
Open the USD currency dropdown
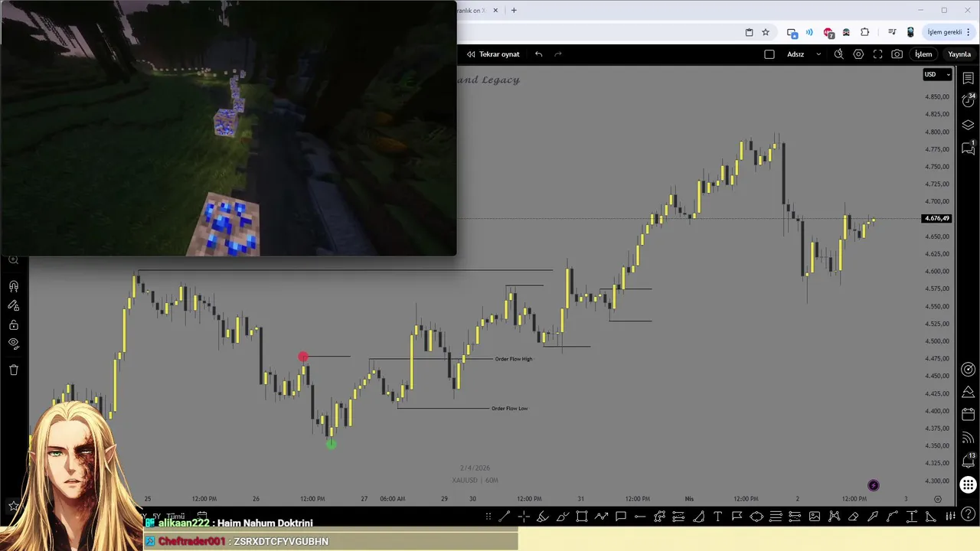click(937, 74)
